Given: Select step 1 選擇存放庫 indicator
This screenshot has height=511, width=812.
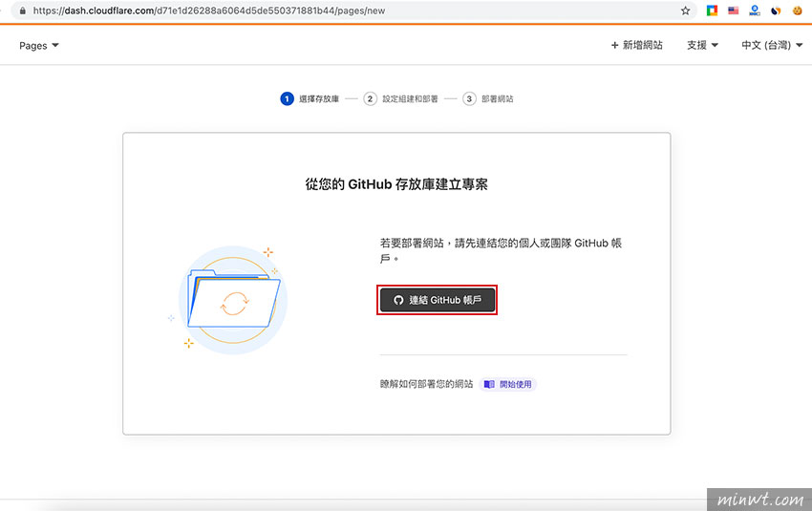Looking at the screenshot, I should coord(310,98).
